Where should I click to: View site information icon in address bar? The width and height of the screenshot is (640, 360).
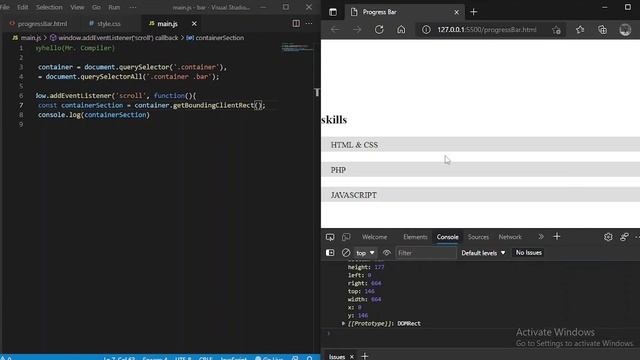point(426,30)
